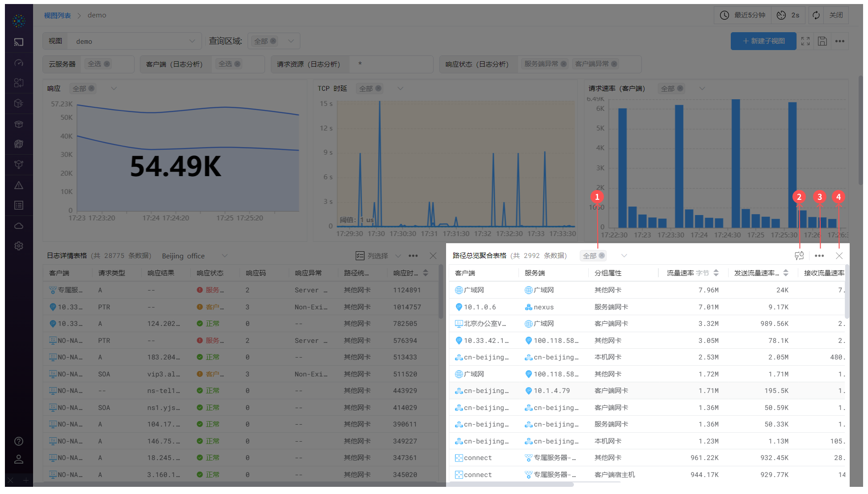Click the fullscreen icon beside 新建子视图
The height and width of the screenshot is (494, 868).
point(805,41)
